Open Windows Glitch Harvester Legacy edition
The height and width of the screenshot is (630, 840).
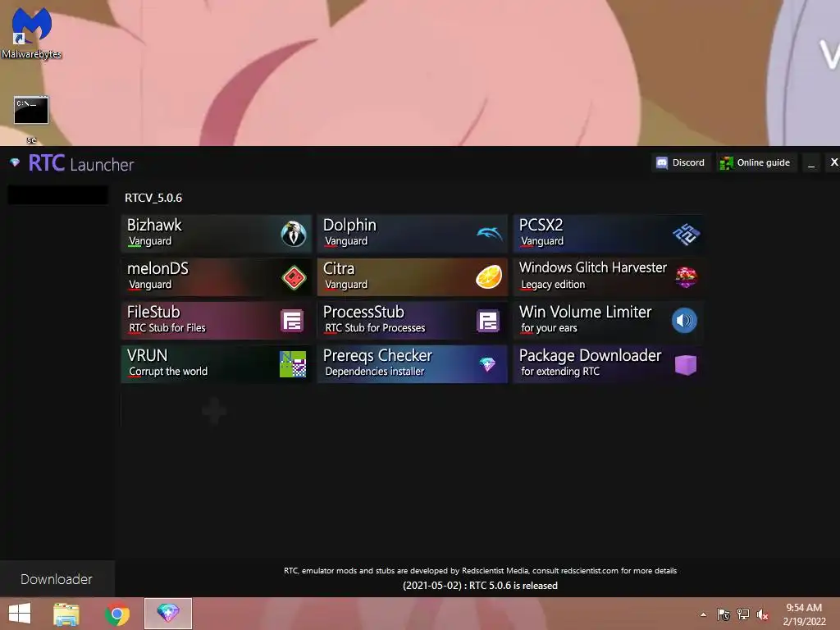tap(609, 277)
